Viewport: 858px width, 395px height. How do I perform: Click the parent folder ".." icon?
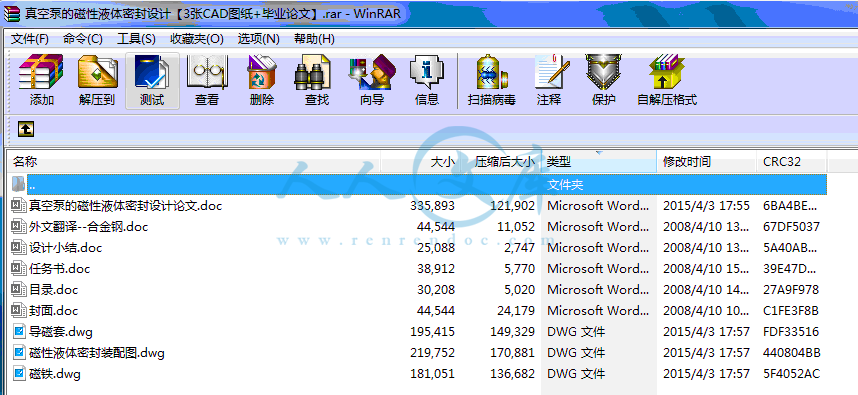[19, 184]
